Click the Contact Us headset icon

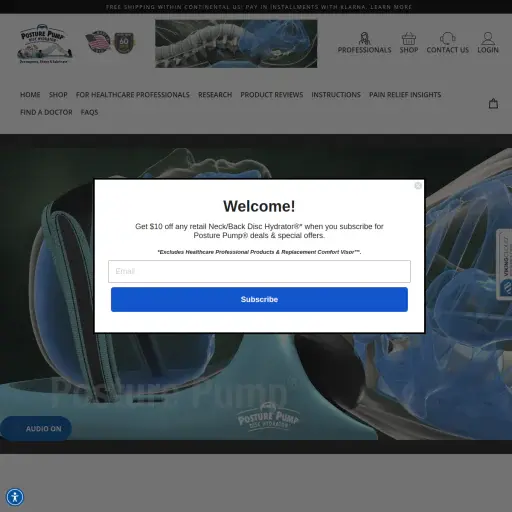tap(447, 38)
